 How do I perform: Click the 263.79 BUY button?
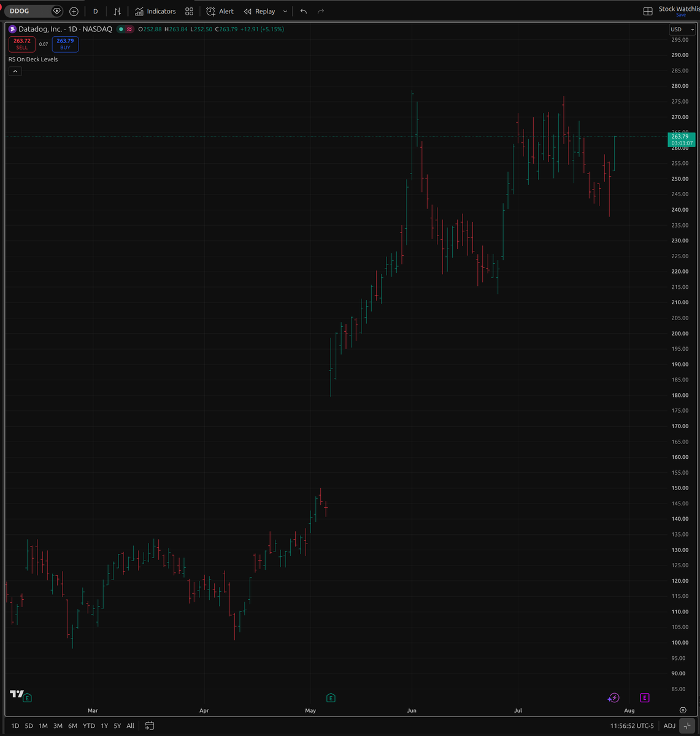point(65,44)
